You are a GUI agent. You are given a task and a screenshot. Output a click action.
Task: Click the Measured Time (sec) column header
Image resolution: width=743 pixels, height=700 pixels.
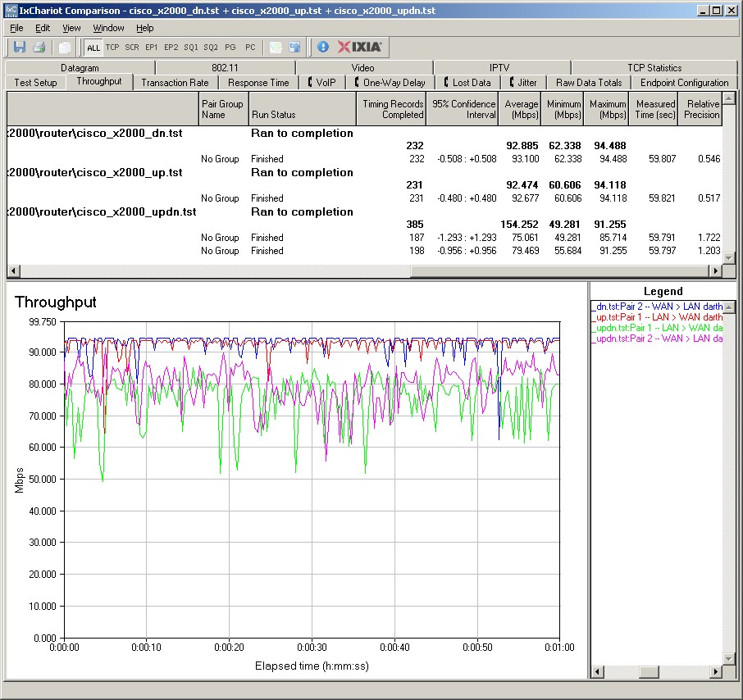pyautogui.click(x=654, y=109)
